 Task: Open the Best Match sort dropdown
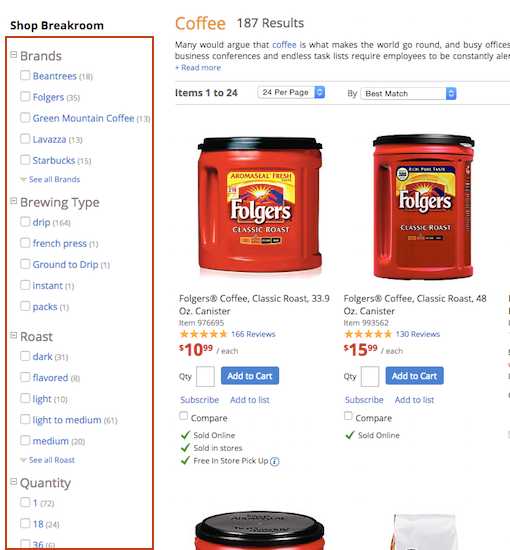click(408, 94)
